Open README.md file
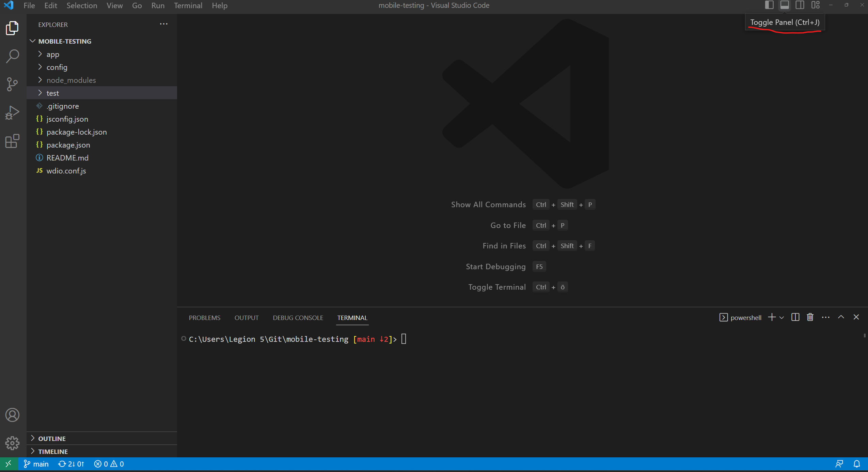 [102, 158]
